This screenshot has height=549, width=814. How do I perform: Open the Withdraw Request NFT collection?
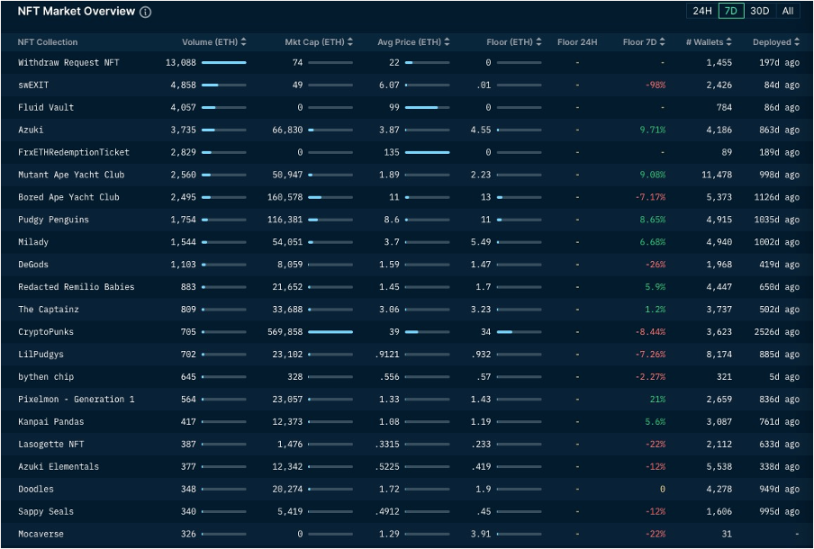pyautogui.click(x=69, y=62)
